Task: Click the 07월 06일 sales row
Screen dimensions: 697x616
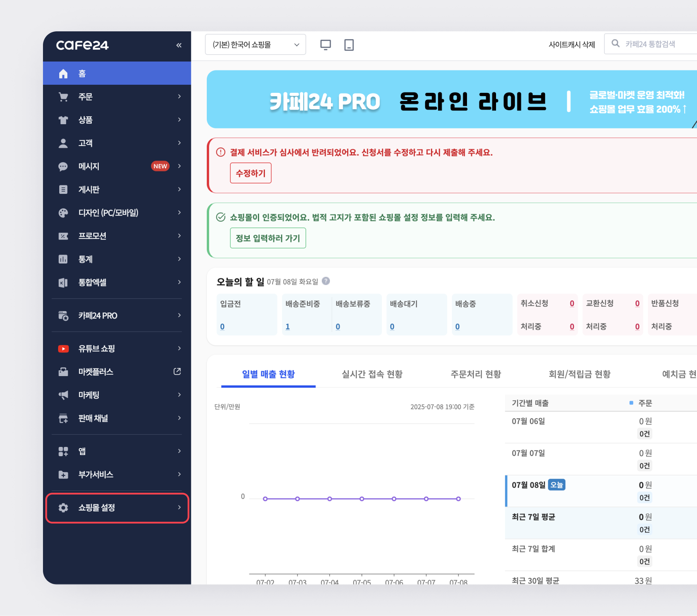Action: 601,427
